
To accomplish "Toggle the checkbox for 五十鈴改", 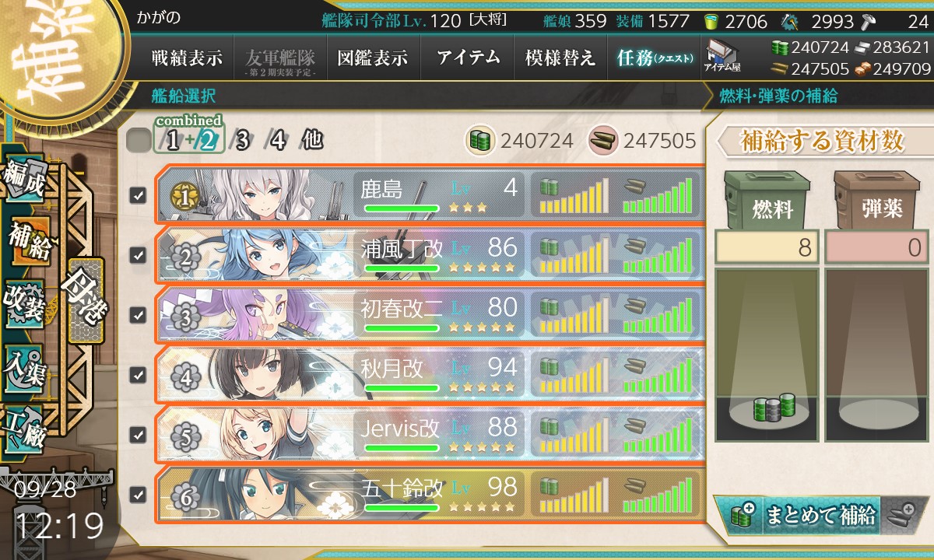I will [x=138, y=494].
